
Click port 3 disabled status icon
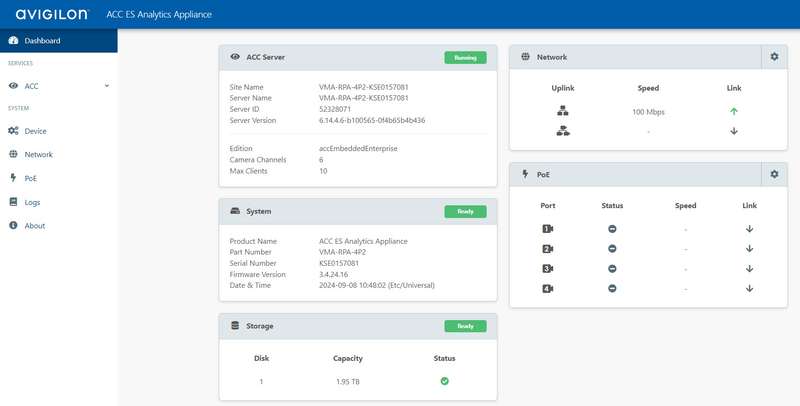pos(612,268)
